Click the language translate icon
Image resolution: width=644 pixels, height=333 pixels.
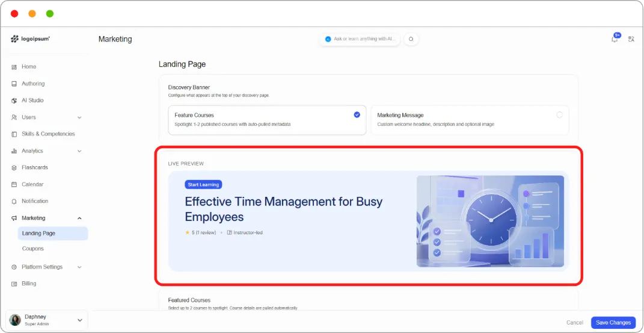click(631, 39)
